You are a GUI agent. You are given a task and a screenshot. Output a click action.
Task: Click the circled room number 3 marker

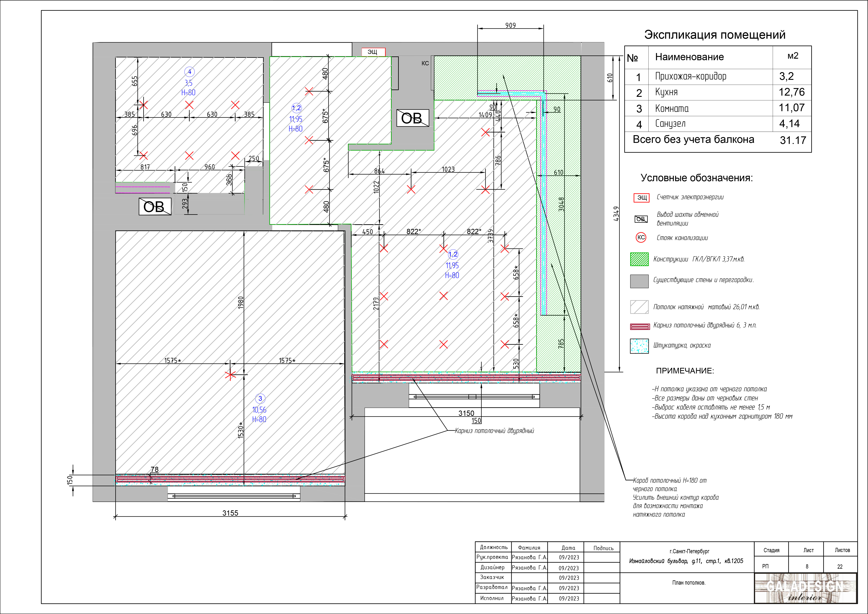click(260, 398)
